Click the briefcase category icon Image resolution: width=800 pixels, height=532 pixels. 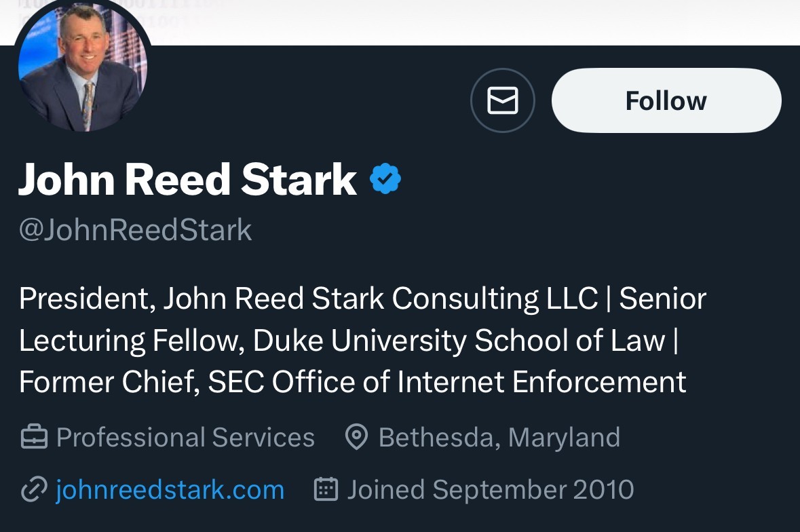[x=34, y=438]
